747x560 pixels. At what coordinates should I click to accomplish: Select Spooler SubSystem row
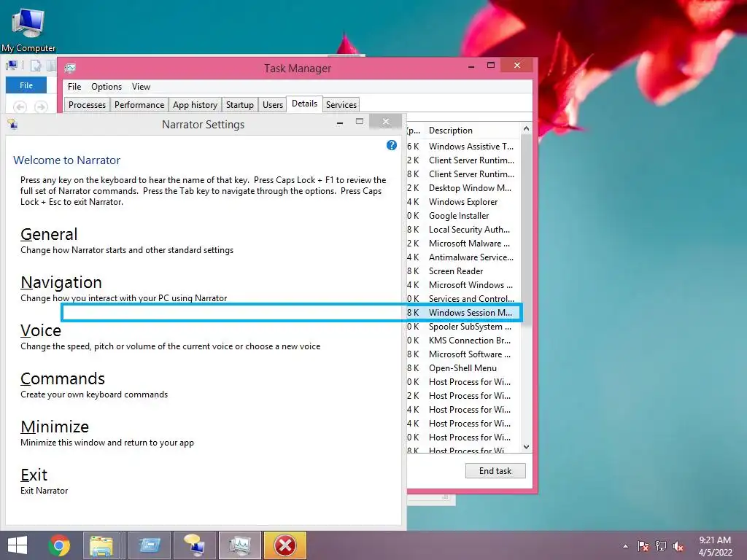(x=463, y=327)
